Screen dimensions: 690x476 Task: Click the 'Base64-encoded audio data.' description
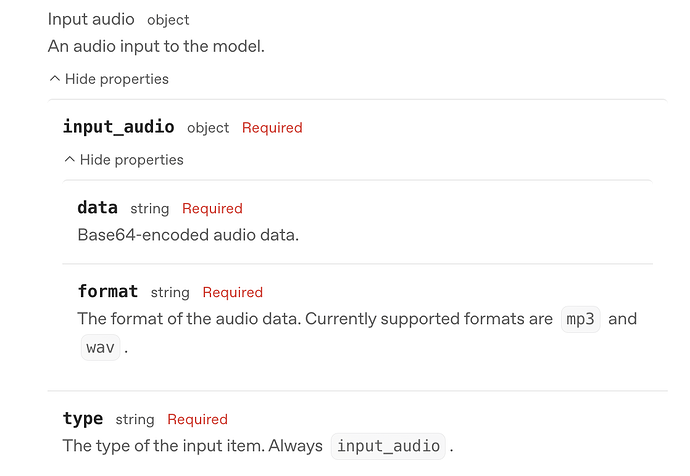click(x=188, y=235)
